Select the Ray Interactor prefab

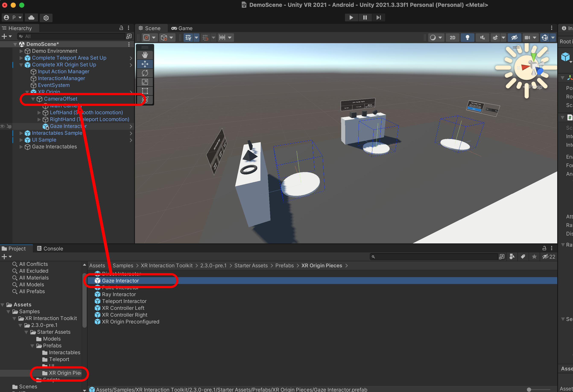tap(119, 294)
